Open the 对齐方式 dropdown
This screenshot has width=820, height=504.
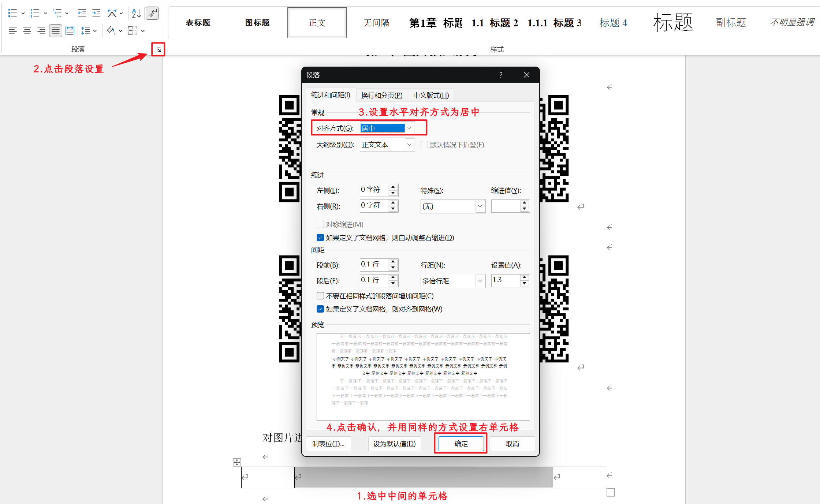[409, 128]
